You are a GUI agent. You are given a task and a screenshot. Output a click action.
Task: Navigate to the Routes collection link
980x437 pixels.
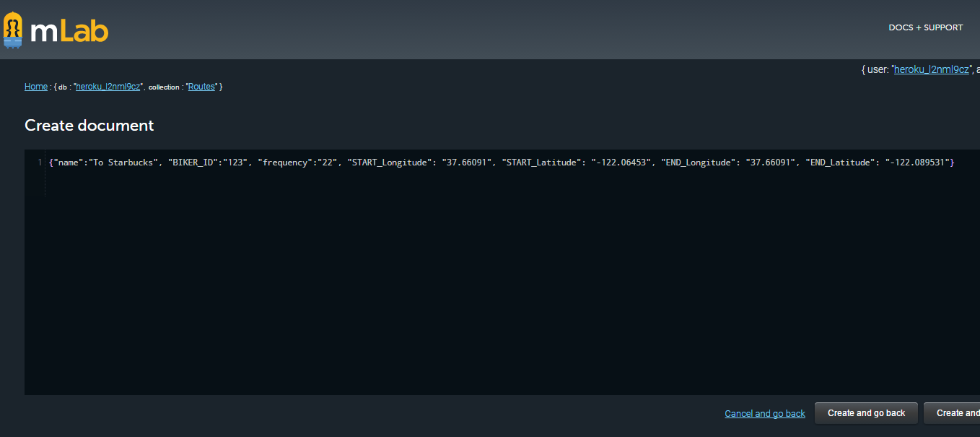pyautogui.click(x=202, y=87)
